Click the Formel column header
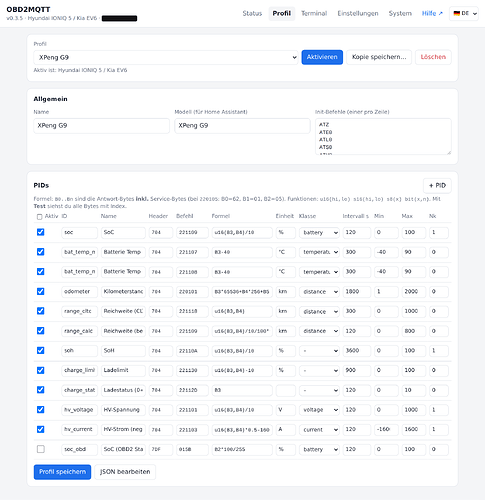This screenshot has width=485, height=500. click(x=221, y=216)
